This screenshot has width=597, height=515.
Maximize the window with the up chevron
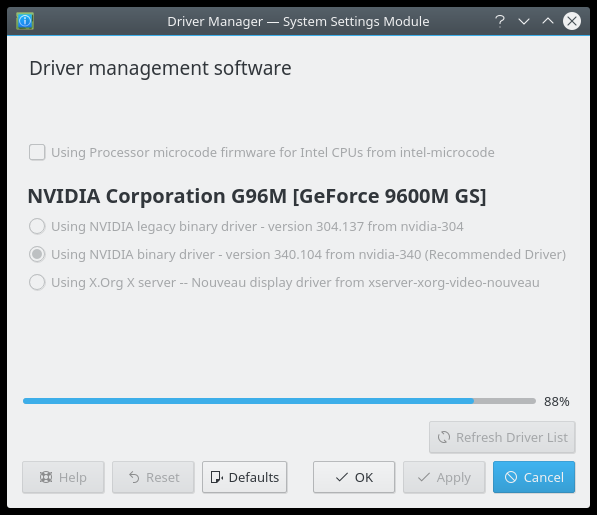(x=548, y=21)
